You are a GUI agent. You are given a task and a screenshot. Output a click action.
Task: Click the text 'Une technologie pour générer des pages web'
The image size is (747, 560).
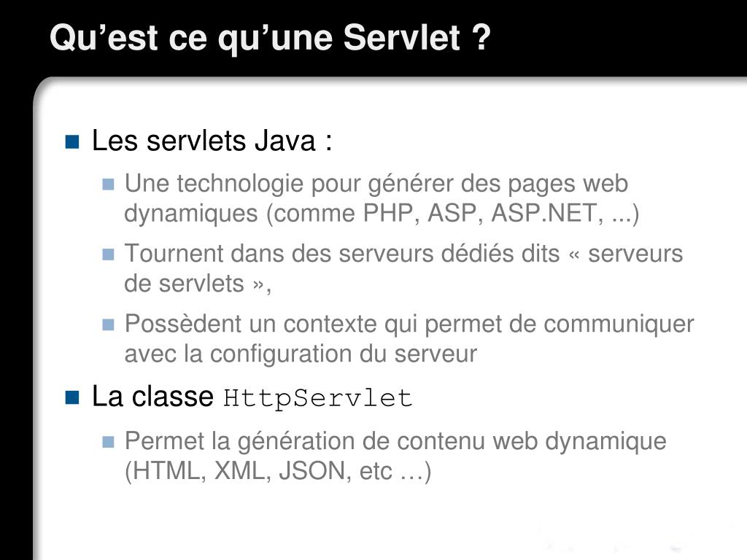coord(376,184)
